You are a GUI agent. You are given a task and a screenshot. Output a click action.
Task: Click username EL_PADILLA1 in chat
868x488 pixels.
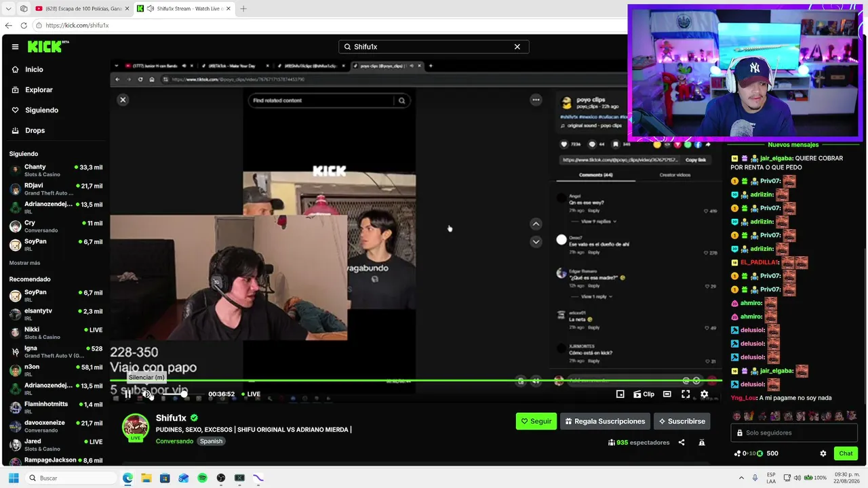click(x=759, y=262)
